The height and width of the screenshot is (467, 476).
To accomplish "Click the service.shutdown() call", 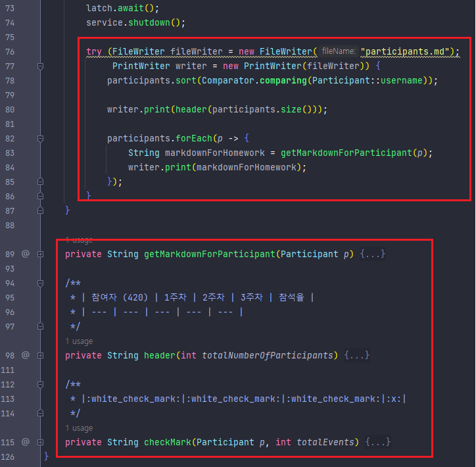I will pyautogui.click(x=135, y=22).
